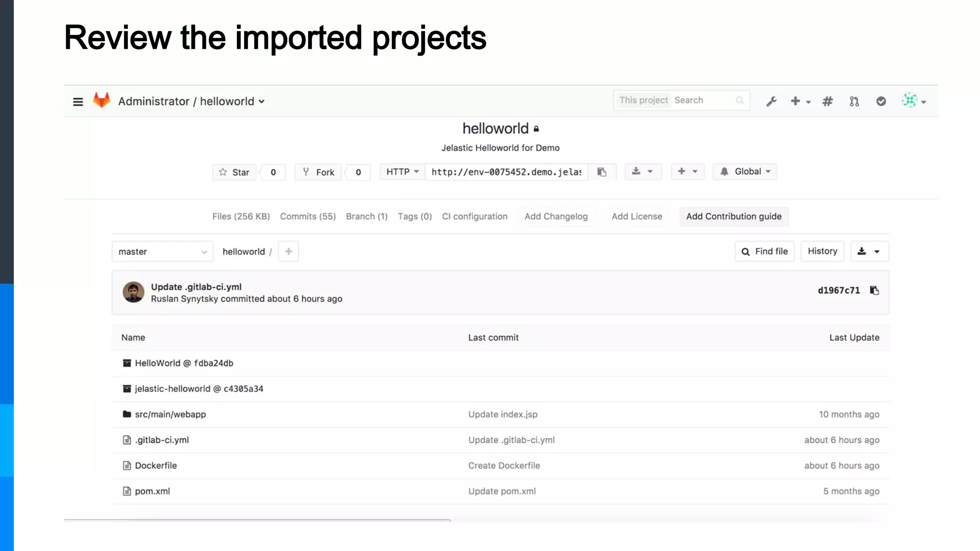Open submodule commit c4305a34
Viewport: 980px width, 551px height.
coord(243,389)
